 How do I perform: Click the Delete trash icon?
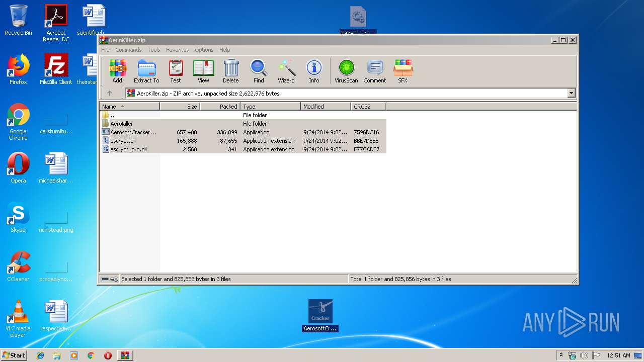231,71
